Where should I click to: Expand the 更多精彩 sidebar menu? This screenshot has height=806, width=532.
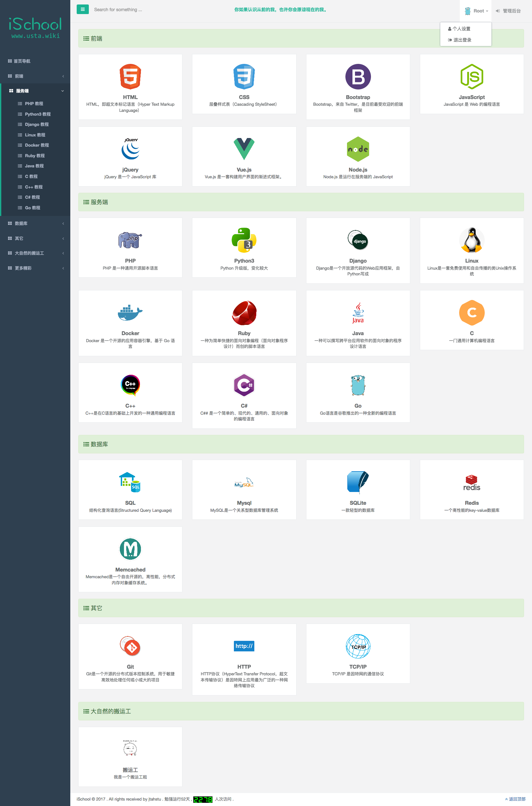[35, 268]
